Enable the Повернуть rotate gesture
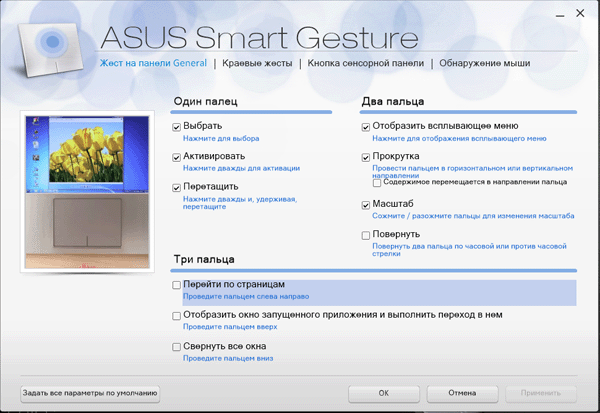This screenshot has width=600, height=413. coord(366,235)
